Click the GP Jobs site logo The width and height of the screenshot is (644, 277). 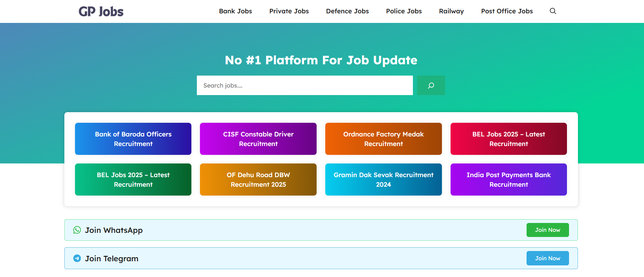coord(101,11)
